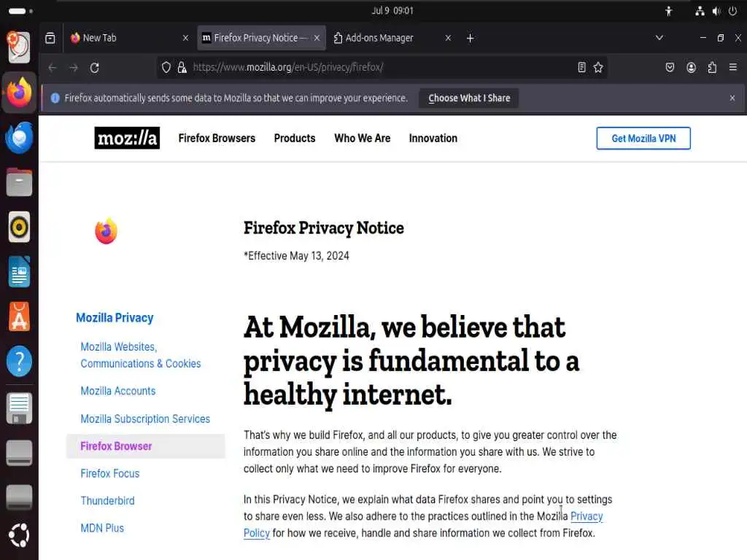The width and height of the screenshot is (747, 560).
Task: Go forward to next page
Action: coord(74,68)
